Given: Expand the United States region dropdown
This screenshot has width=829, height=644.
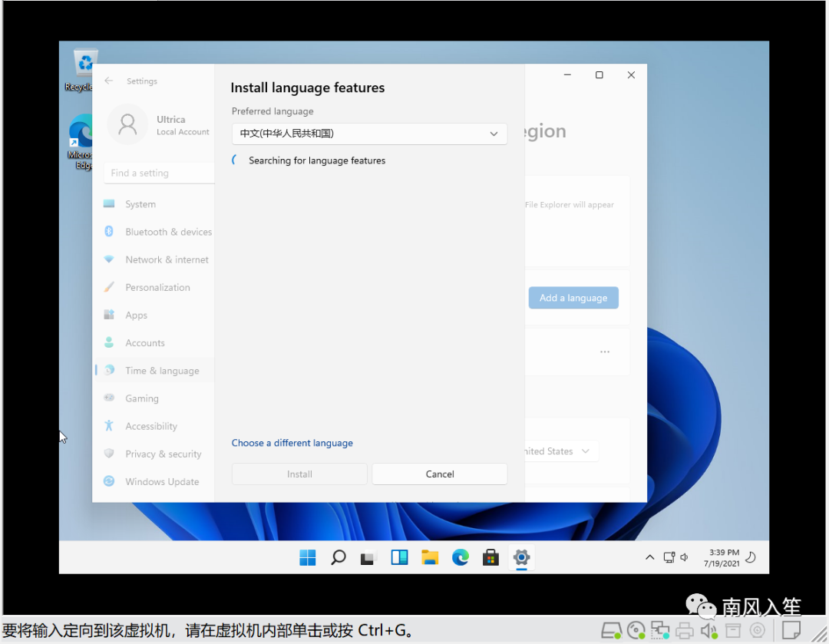Looking at the screenshot, I should 560,451.
